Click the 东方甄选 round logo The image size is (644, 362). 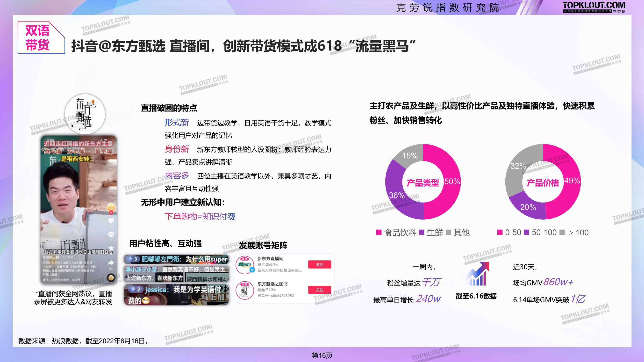click(85, 114)
